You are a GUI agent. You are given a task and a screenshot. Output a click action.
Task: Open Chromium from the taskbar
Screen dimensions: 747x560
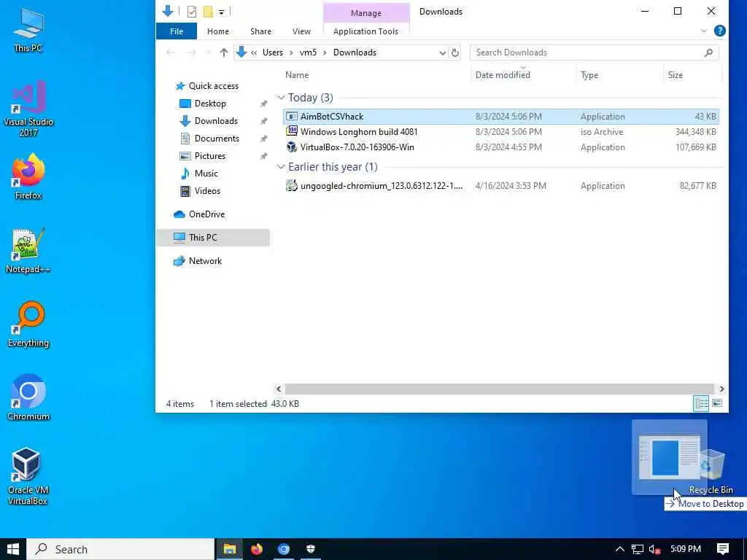pos(284,549)
